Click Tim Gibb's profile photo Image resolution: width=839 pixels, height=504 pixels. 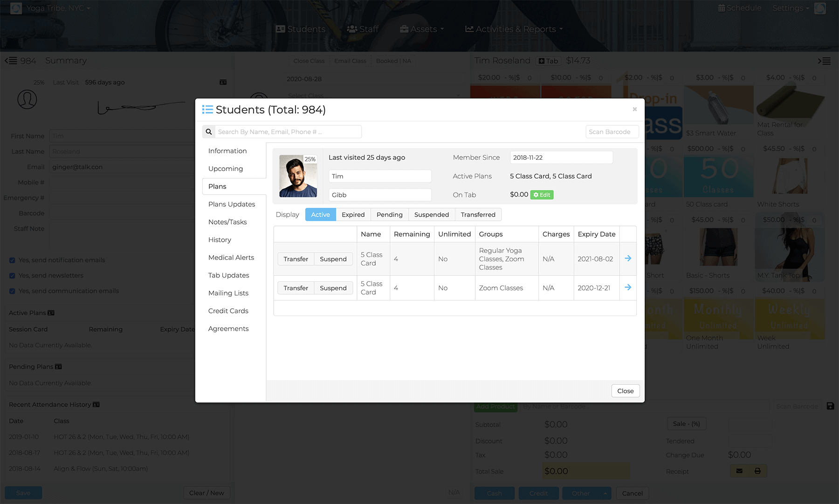click(298, 176)
